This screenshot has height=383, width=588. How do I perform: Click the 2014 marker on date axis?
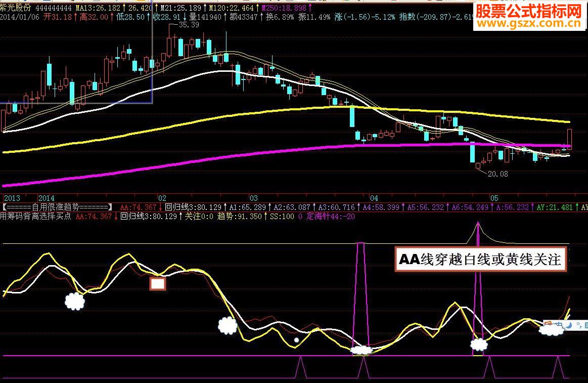[x=47, y=198]
